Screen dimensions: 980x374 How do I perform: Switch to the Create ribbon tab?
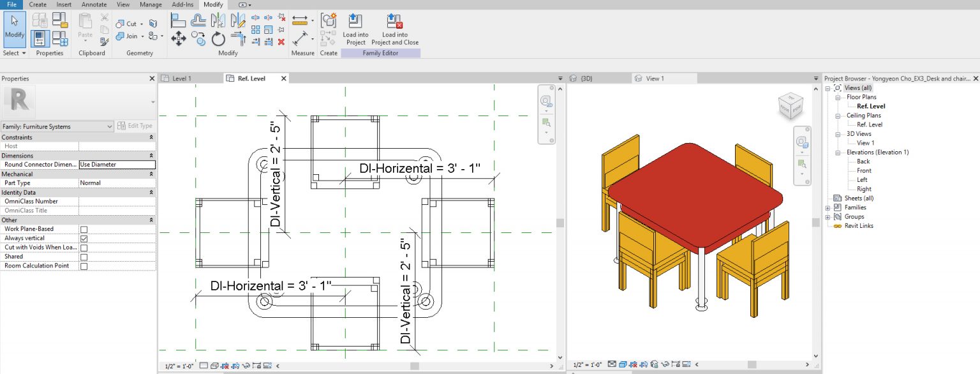(x=38, y=4)
